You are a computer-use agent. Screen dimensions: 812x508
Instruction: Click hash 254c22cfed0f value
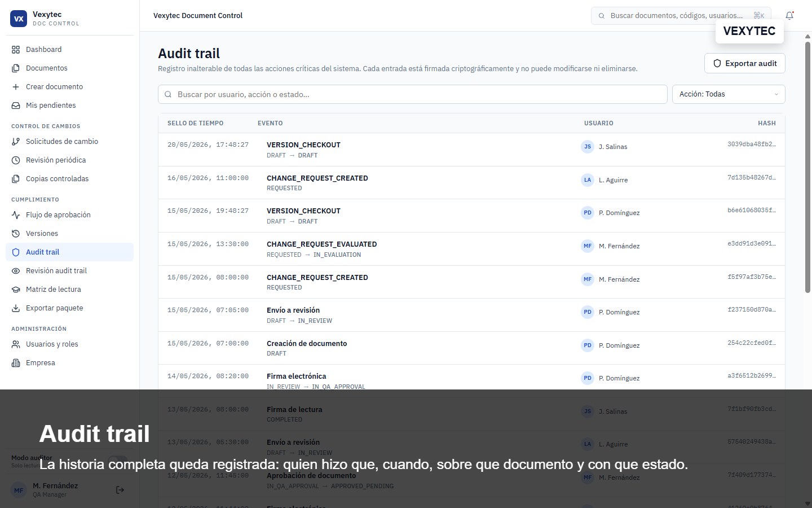pyautogui.click(x=752, y=343)
